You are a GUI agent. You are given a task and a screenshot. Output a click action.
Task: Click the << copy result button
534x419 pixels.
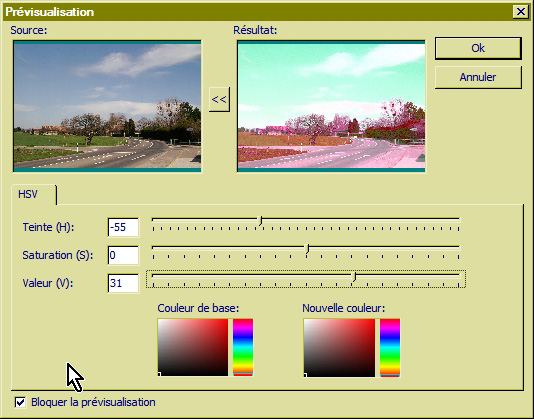pyautogui.click(x=219, y=99)
